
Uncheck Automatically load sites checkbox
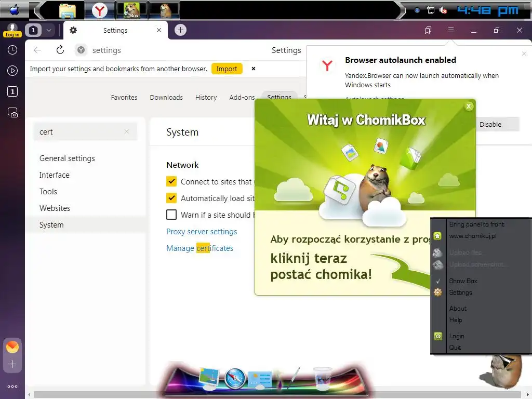pos(171,198)
